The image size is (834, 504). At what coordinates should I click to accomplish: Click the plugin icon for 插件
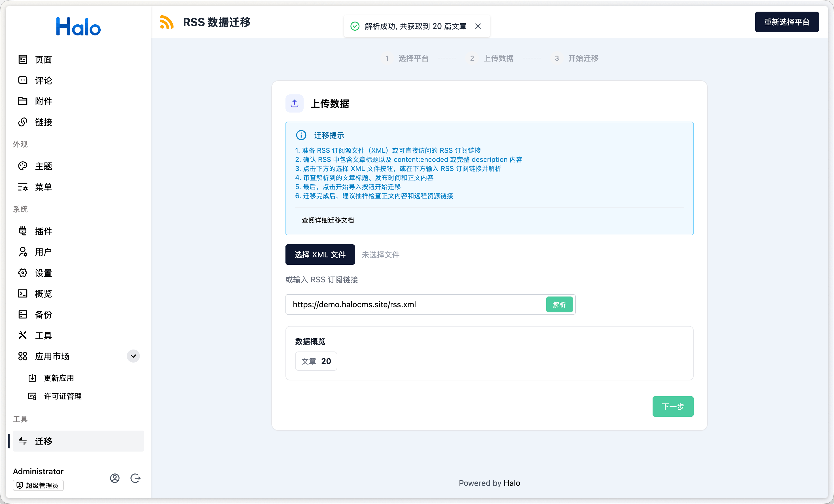(23, 231)
